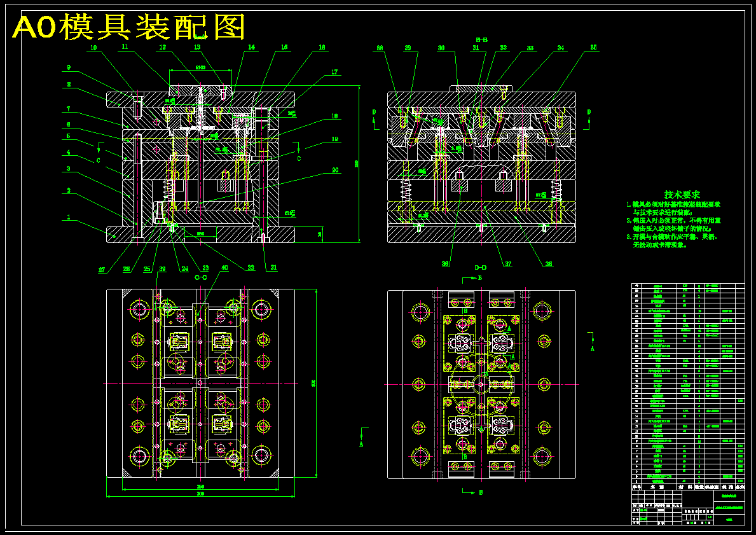Click part callout number 36

pos(549,264)
